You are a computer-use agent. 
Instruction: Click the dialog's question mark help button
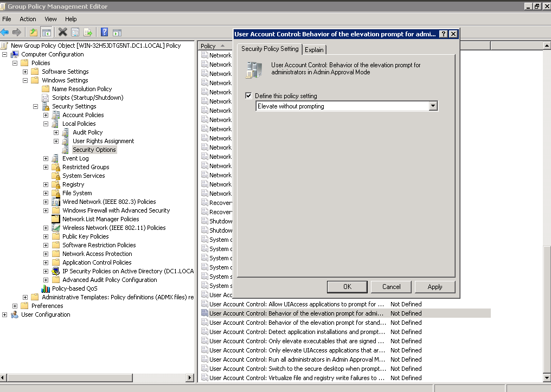[x=444, y=34]
